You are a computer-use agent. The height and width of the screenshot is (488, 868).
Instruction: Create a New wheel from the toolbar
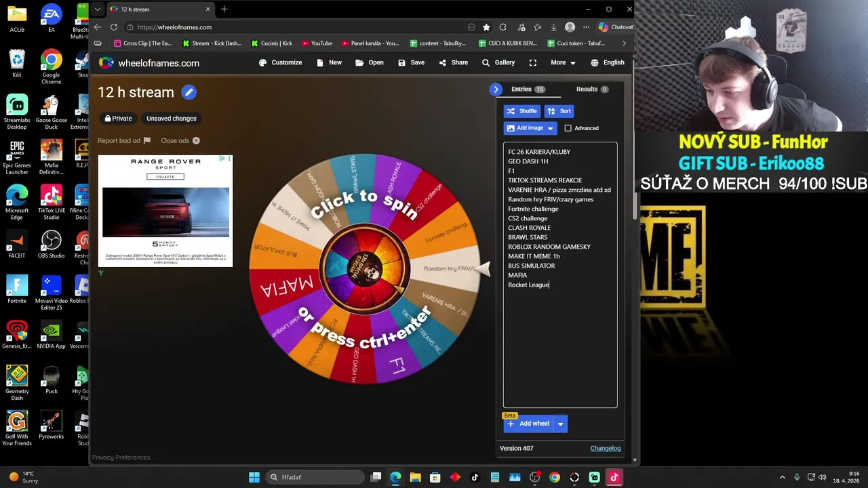click(329, 62)
